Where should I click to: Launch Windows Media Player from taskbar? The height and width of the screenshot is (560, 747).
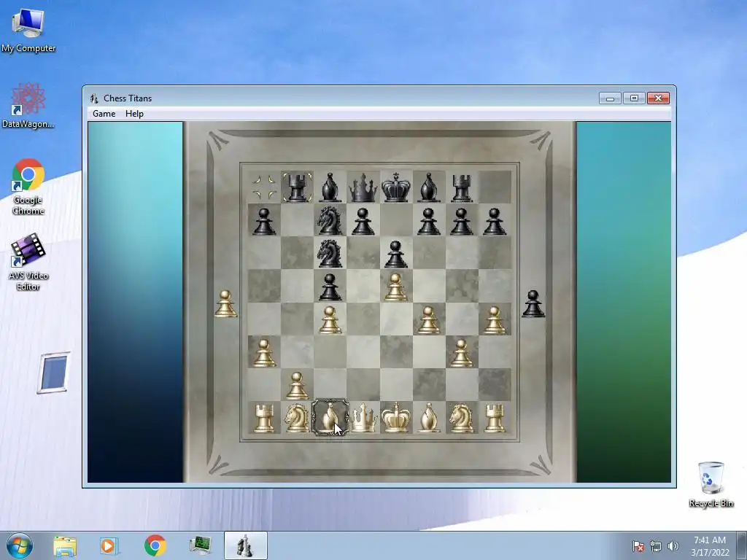pos(109,545)
